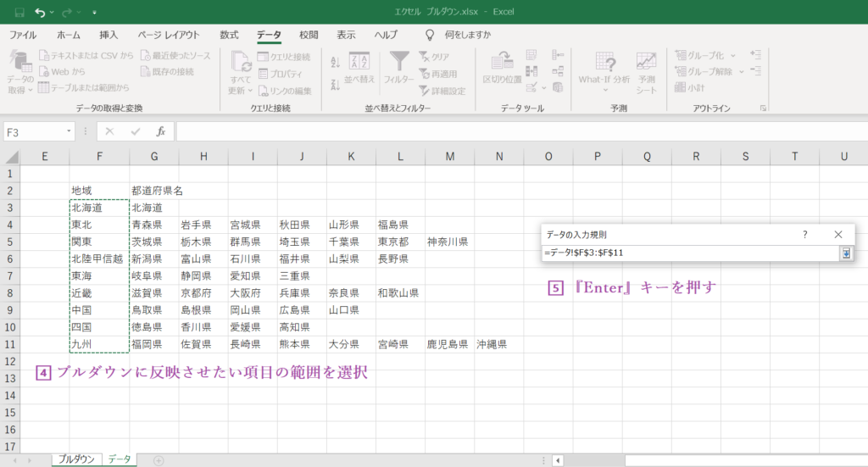Open the 数式 ribbon tab
868x467 pixels.
coord(229,35)
